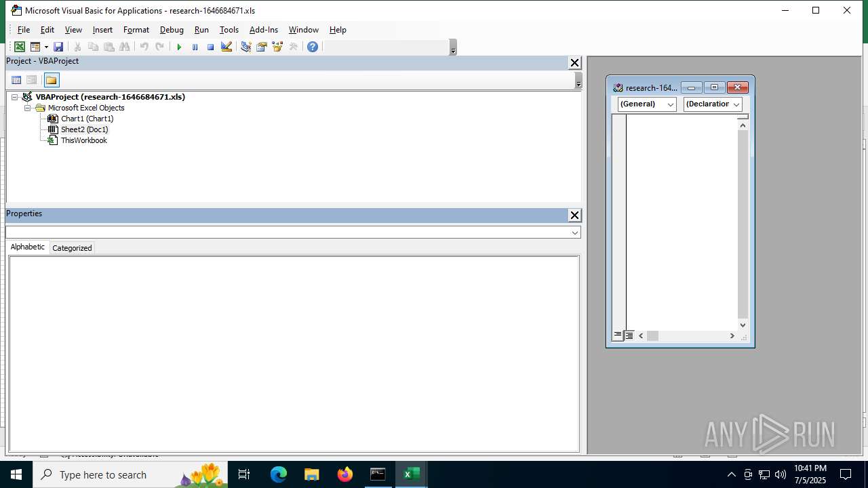Open the View menu
The image size is (868, 488).
point(73,30)
